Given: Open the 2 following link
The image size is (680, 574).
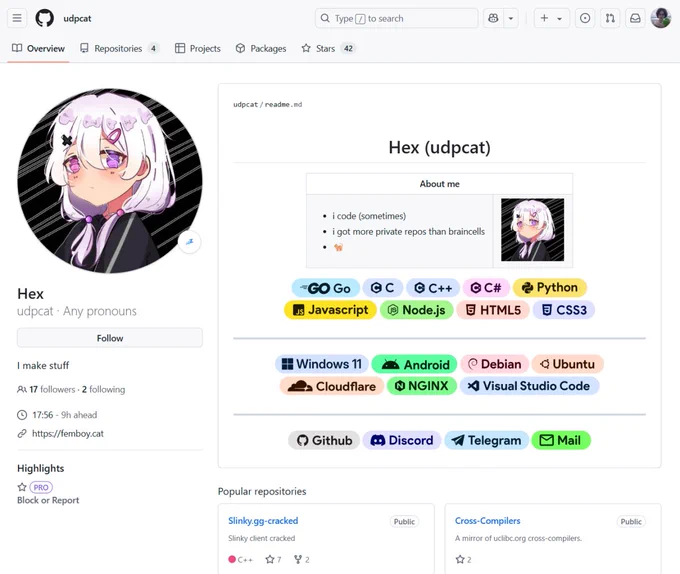Looking at the screenshot, I should tap(103, 389).
